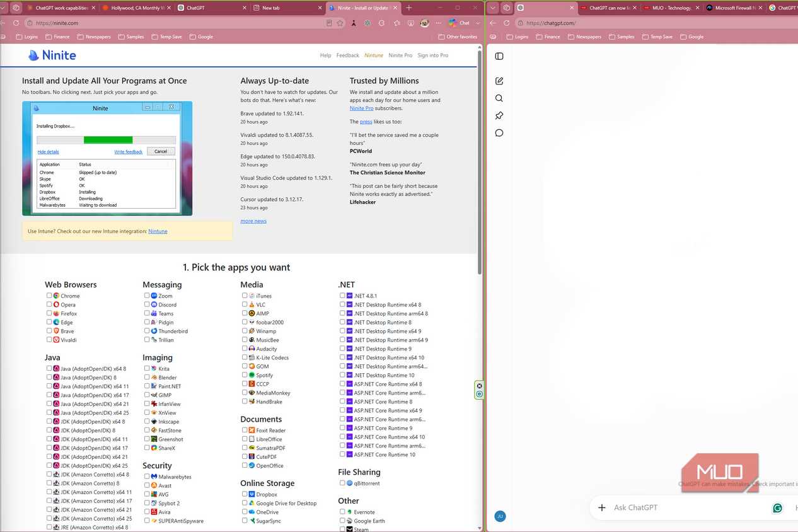Click the Ninite installer screenshot image
This screenshot has width=798, height=532.
tap(107, 158)
